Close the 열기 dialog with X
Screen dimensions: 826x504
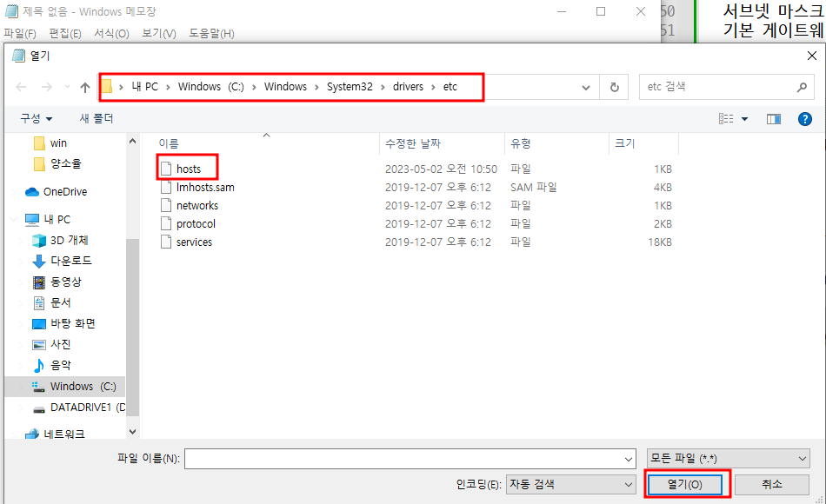coord(812,56)
